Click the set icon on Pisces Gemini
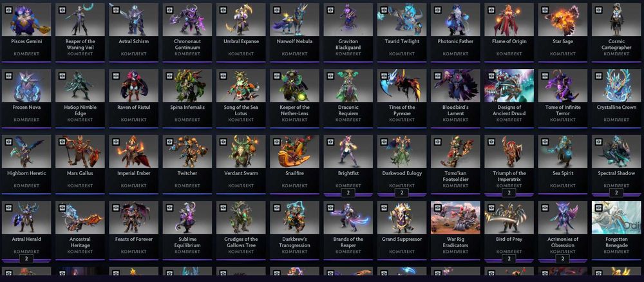 8,10
